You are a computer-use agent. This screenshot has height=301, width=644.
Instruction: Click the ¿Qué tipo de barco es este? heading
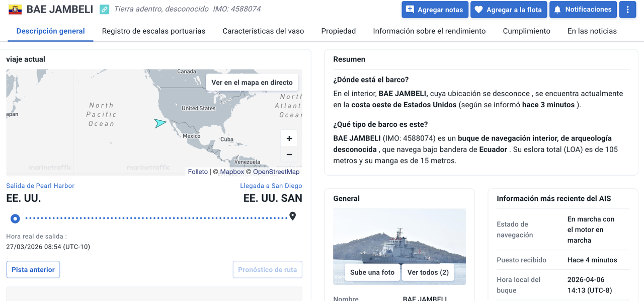[x=380, y=124]
